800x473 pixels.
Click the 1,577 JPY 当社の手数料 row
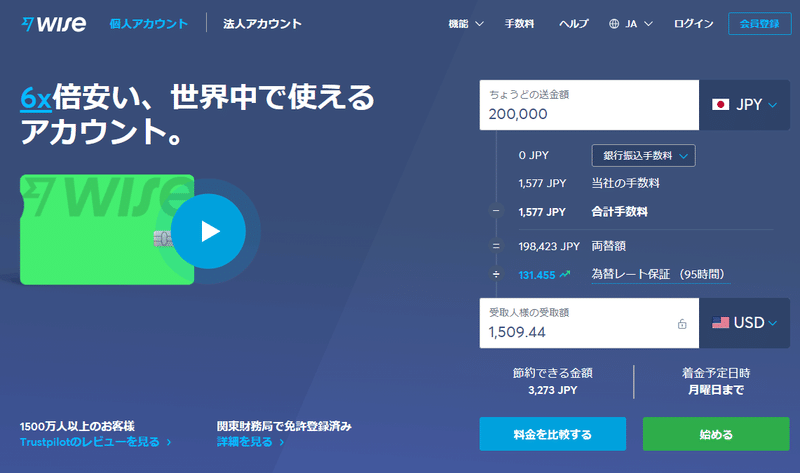click(x=589, y=183)
